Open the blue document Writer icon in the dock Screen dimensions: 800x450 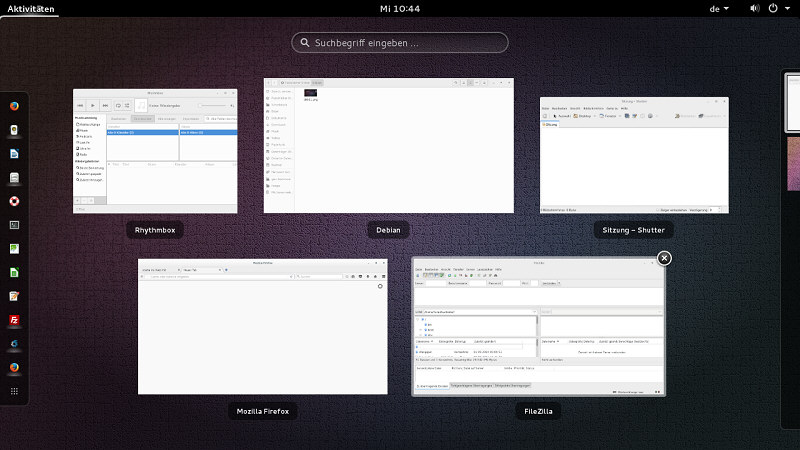pos(14,154)
